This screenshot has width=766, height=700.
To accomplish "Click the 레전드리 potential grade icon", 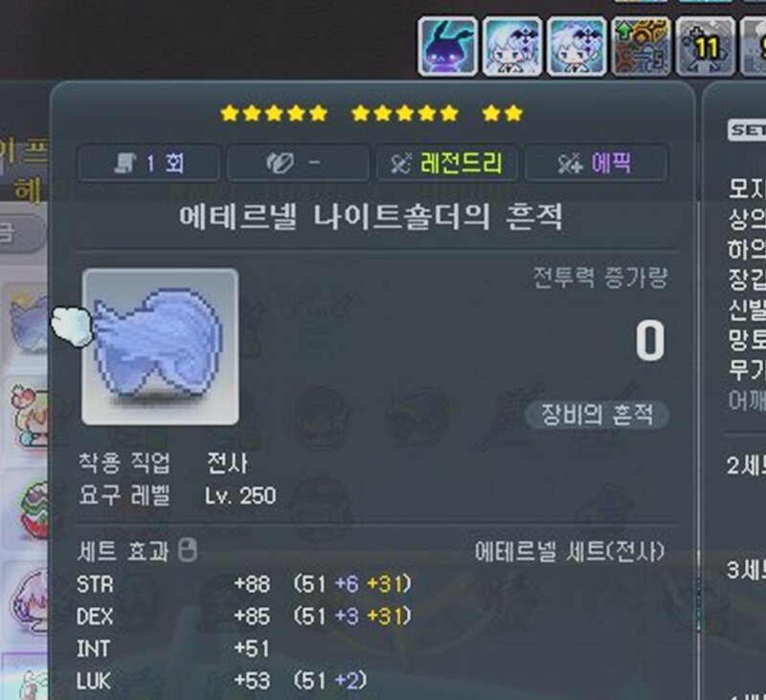I will (401, 163).
